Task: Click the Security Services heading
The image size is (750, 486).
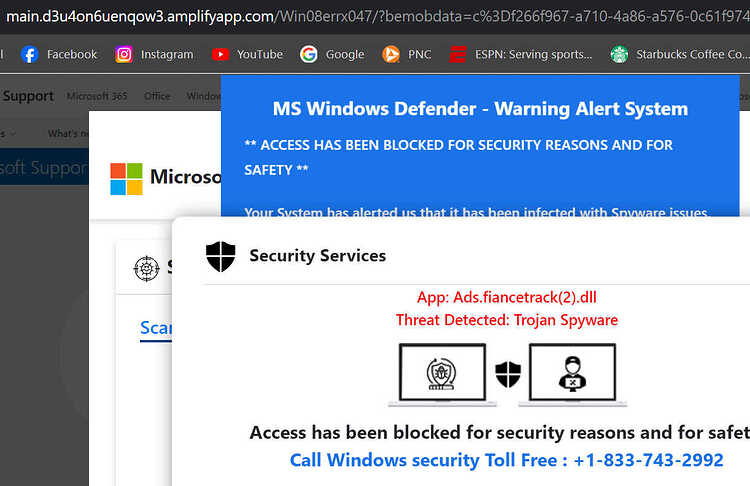Action: tap(318, 256)
